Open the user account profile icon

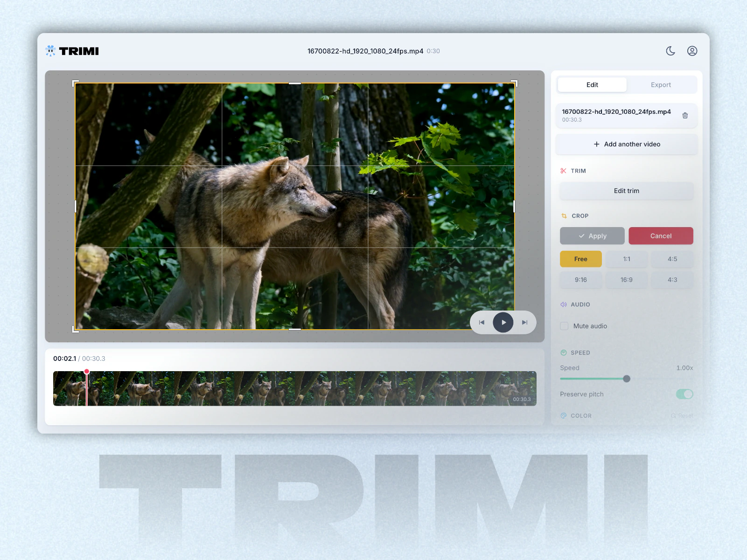[x=692, y=51]
